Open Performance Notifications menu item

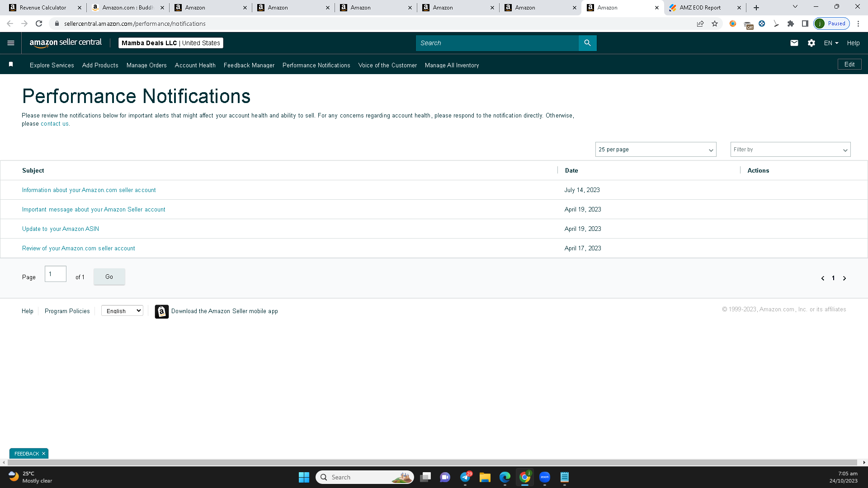(316, 65)
